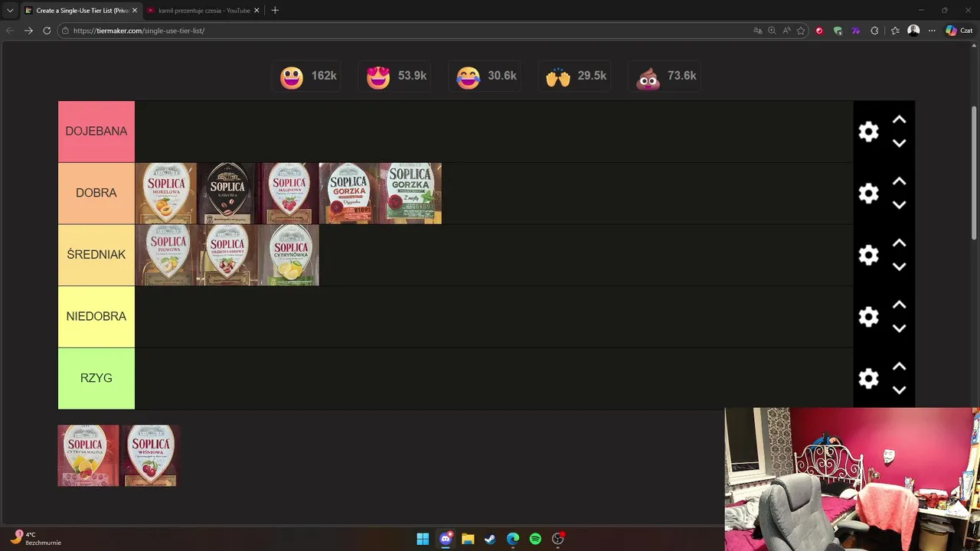Click the heart-eyes reaction 53.9k
The image size is (980, 551).
[x=396, y=77]
